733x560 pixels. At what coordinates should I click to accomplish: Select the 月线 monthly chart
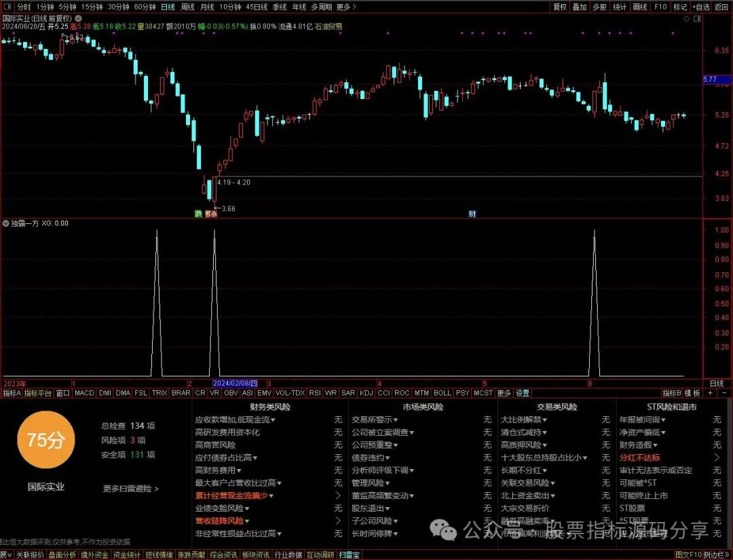[x=207, y=7]
